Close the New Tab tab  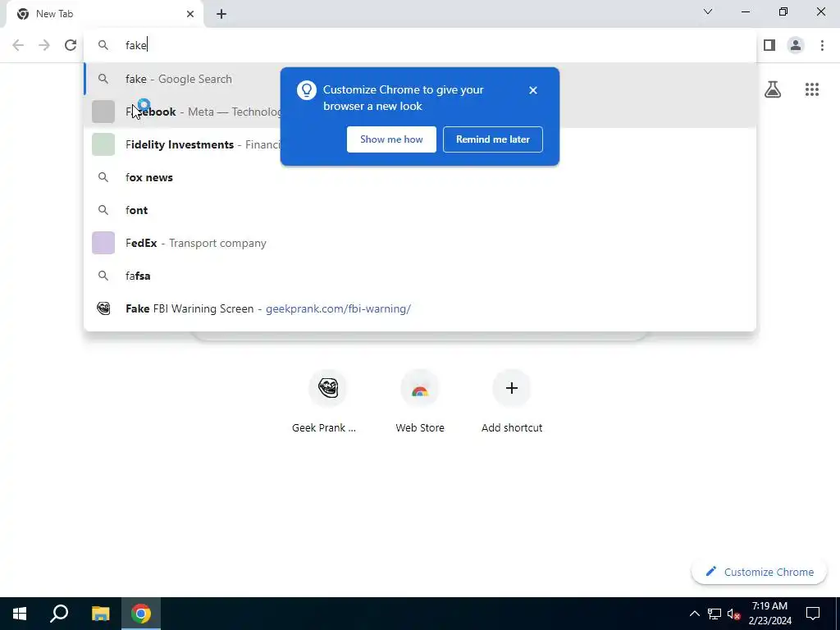(190, 14)
